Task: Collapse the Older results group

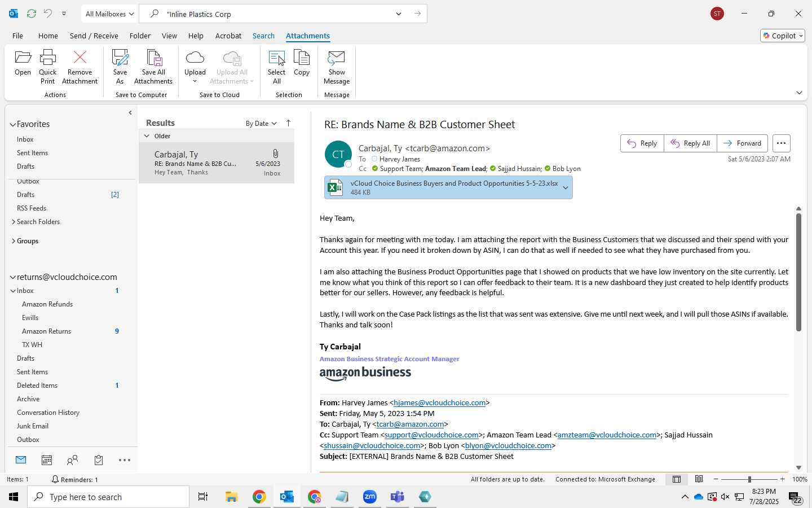Action: [147, 136]
